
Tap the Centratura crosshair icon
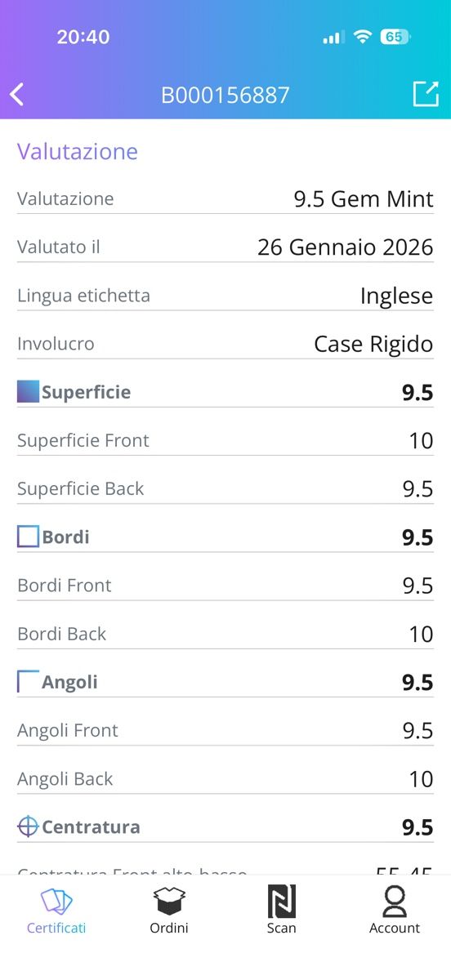[x=28, y=826]
